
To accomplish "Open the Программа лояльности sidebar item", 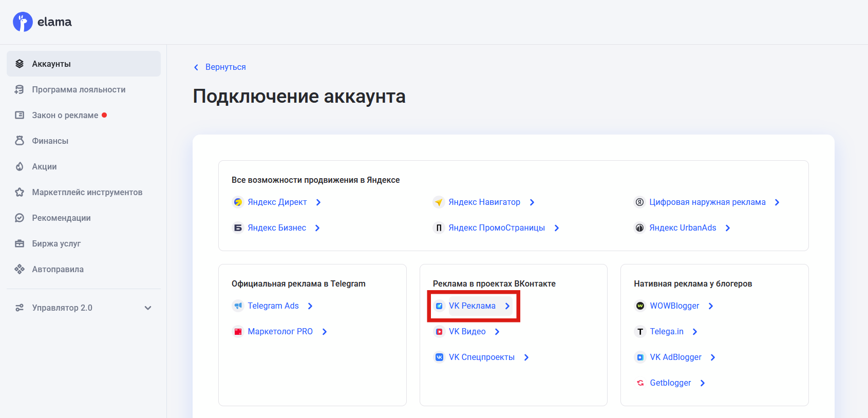I will pos(84,89).
